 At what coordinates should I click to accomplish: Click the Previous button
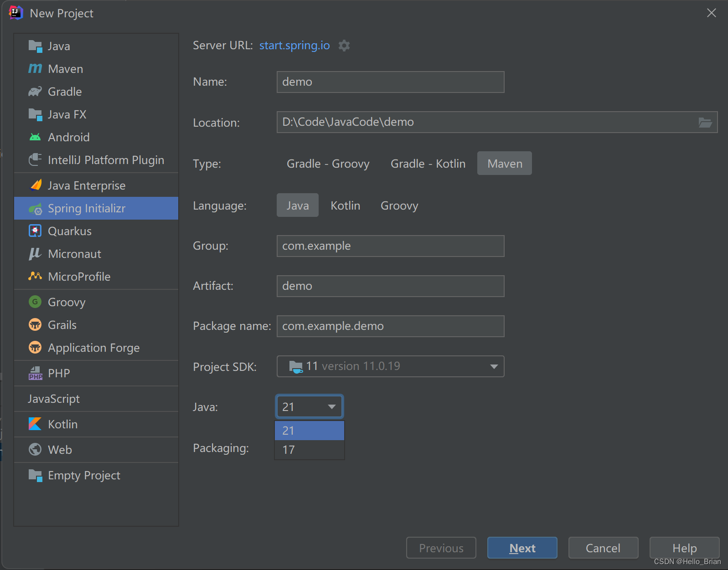click(x=441, y=548)
